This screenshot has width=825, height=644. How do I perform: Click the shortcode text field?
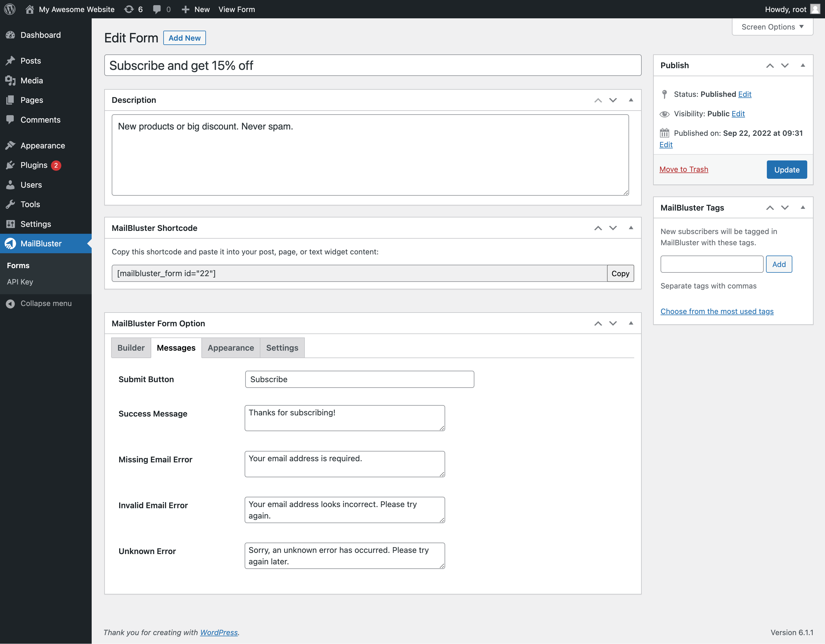359,274
